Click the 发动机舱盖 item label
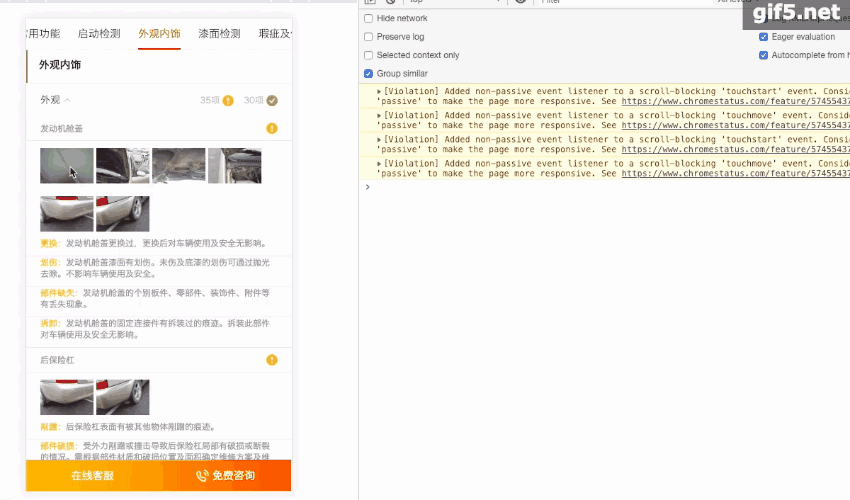The width and height of the screenshot is (850, 500). (61, 129)
